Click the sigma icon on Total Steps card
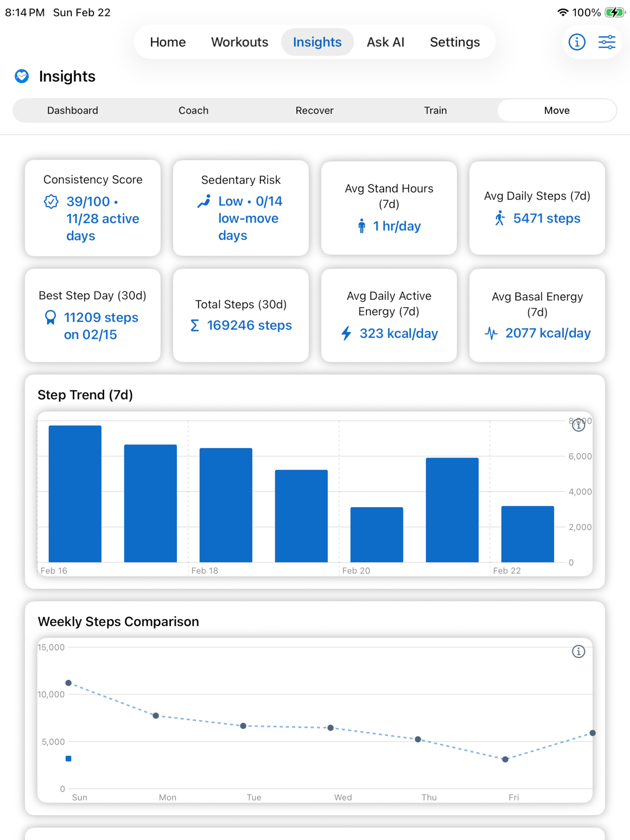This screenshot has width=630, height=840. (195, 325)
